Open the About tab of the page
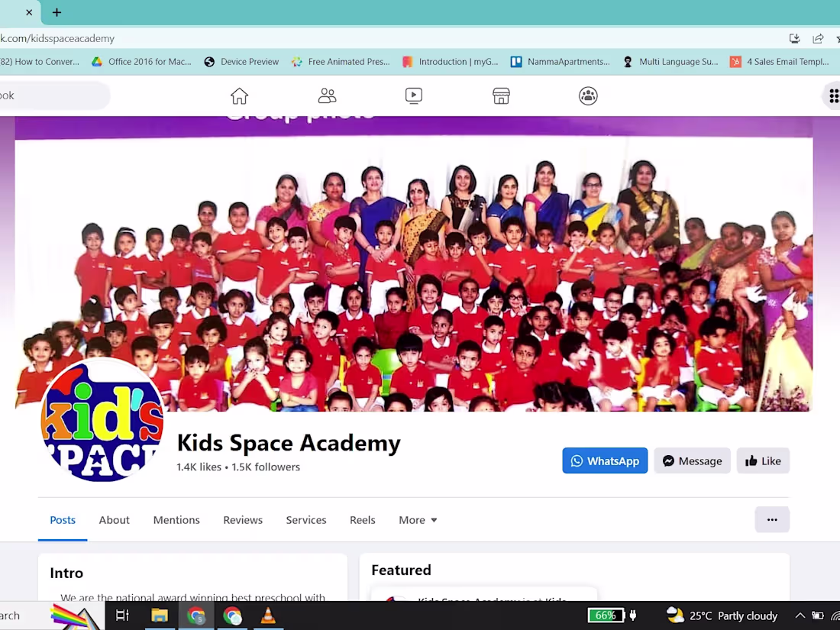 coord(114,520)
